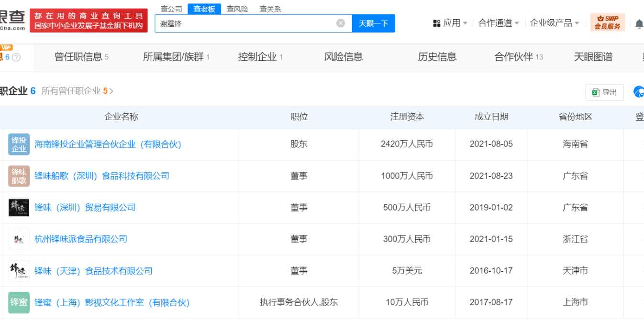Screen dimensions: 644x322
Task: Expand the 合作通道 dropdown
Action: click(499, 23)
